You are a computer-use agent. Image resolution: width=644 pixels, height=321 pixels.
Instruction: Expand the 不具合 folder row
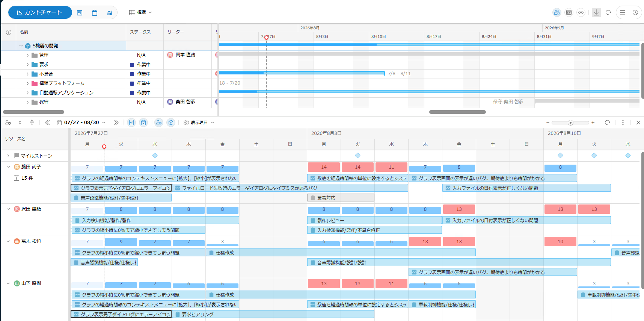point(27,74)
